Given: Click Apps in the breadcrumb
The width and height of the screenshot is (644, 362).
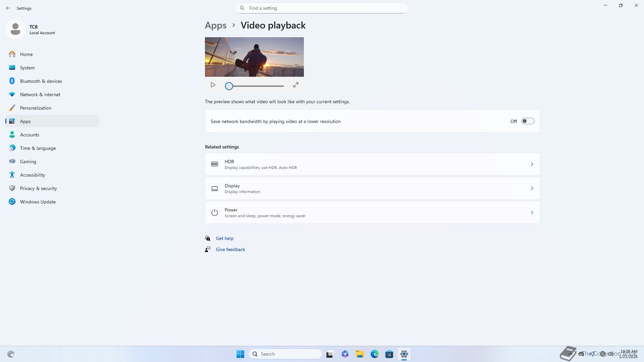Looking at the screenshot, I should coord(215,25).
